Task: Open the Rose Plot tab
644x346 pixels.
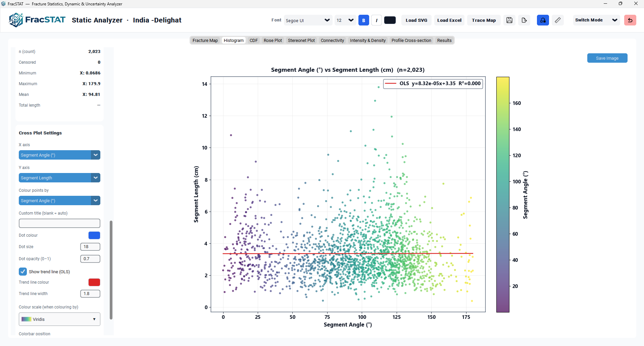Action: coord(273,40)
